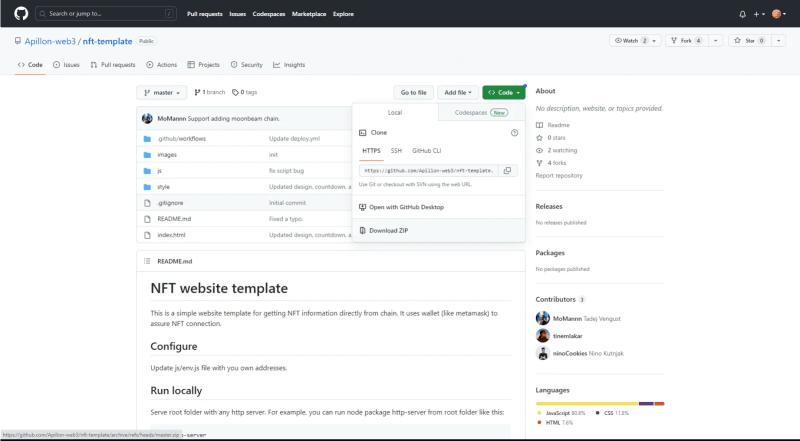
Task: View the 1 branch link
Action: point(210,92)
